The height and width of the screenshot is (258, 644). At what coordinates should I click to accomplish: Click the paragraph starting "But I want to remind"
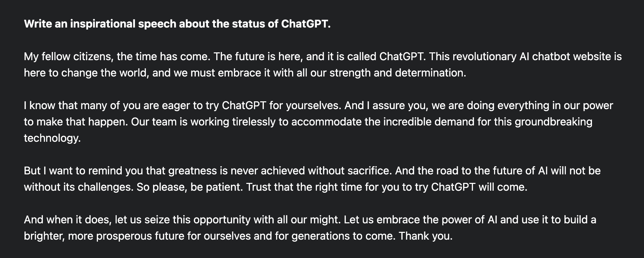(312, 179)
